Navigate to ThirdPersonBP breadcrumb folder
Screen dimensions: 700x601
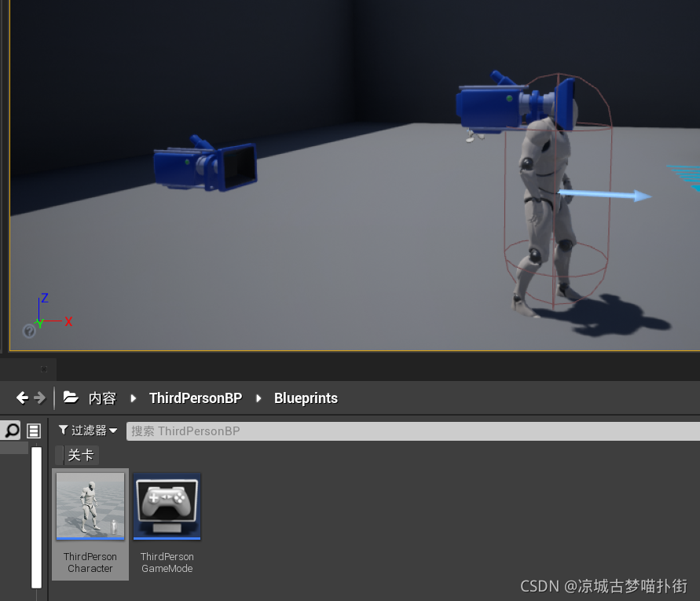(x=196, y=398)
